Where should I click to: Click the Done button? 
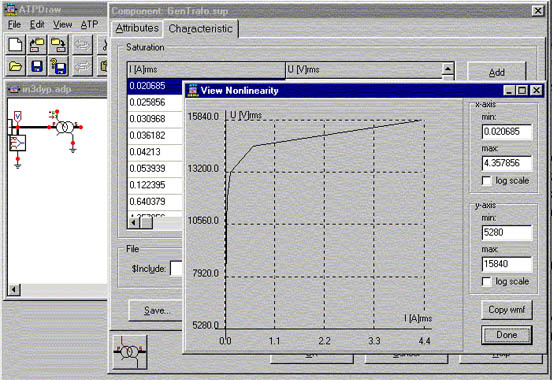tap(506, 335)
